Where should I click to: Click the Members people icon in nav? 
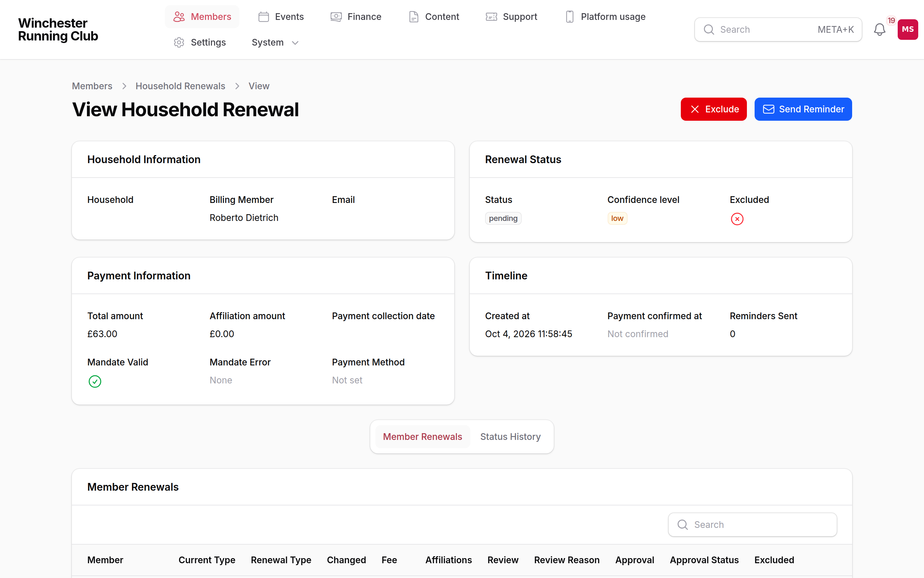[179, 17]
